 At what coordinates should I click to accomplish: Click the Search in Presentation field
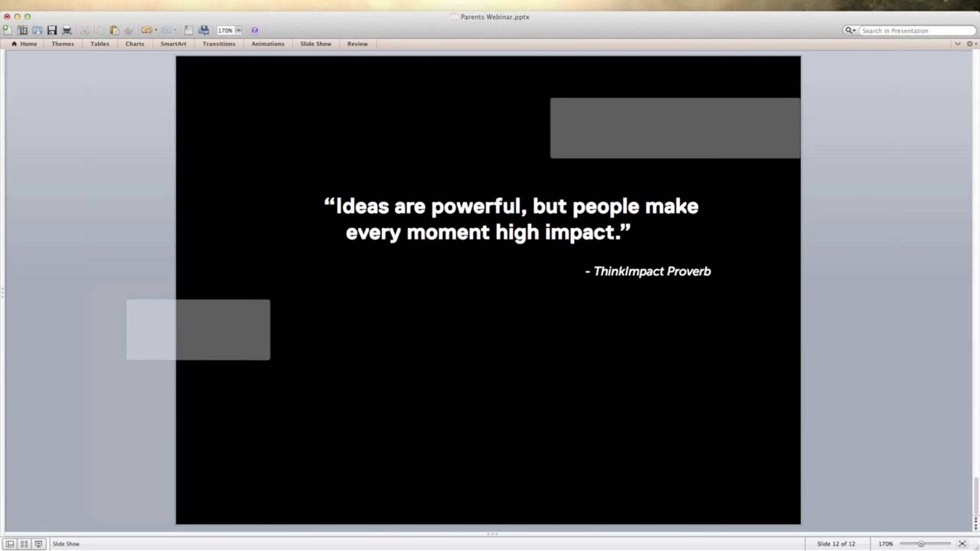(915, 31)
